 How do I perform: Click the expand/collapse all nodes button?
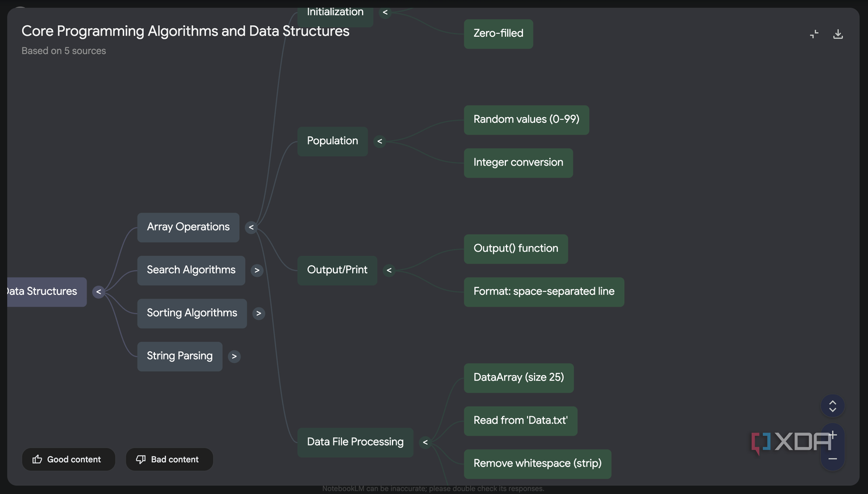(832, 406)
